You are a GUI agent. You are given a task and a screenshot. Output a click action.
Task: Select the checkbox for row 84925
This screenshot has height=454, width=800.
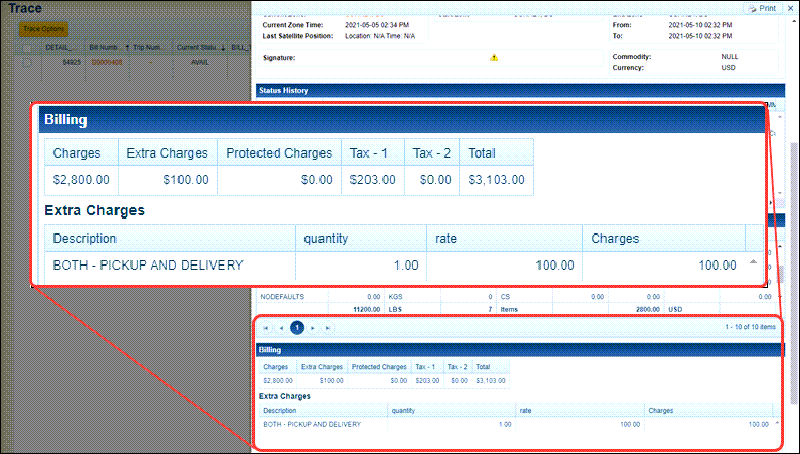tap(27, 62)
